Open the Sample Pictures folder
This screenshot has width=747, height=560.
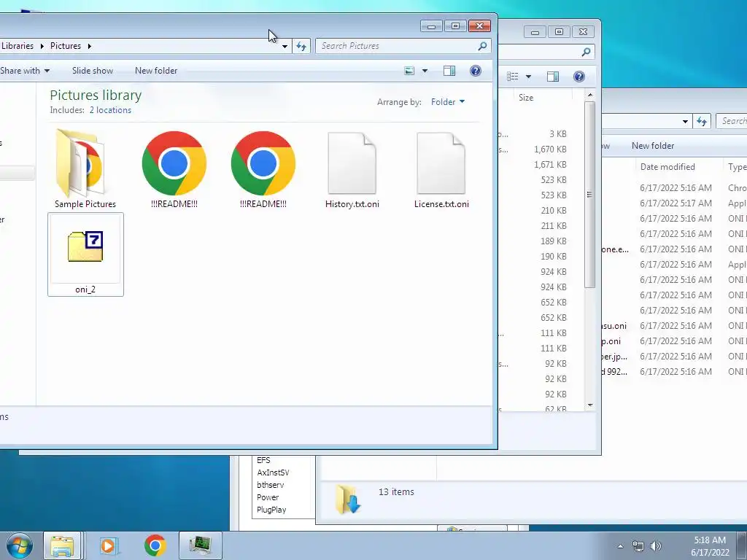[85, 169]
